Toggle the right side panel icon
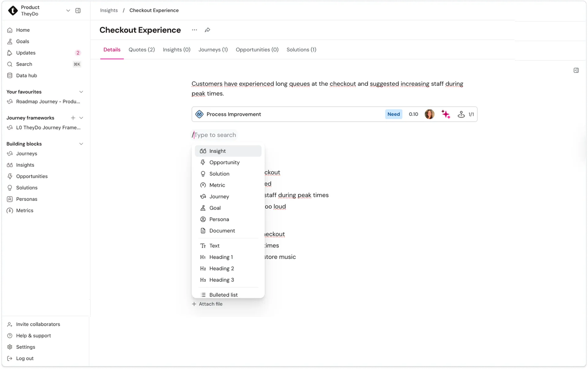This screenshot has width=588, height=369. [x=576, y=70]
